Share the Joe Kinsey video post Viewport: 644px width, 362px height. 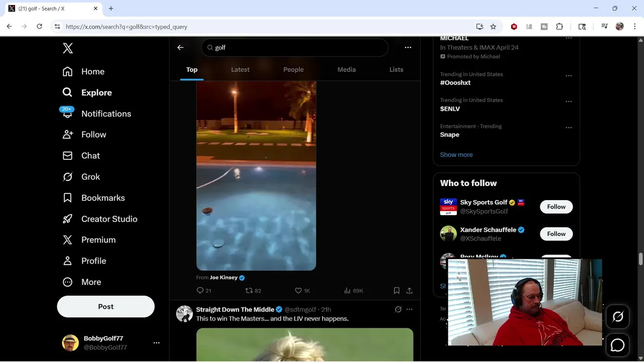(x=410, y=291)
